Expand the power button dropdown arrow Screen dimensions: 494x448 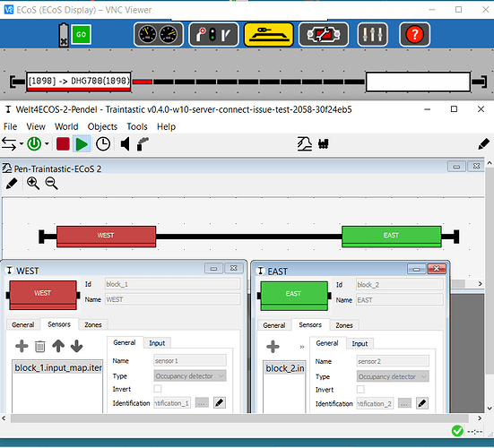[47, 144]
